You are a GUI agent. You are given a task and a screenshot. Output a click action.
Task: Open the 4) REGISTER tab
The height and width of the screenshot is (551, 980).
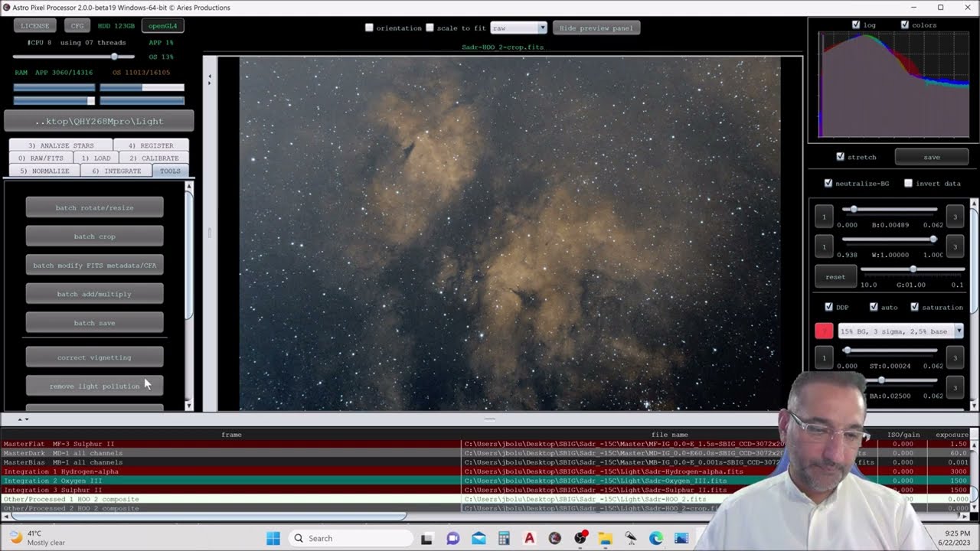[x=151, y=145]
